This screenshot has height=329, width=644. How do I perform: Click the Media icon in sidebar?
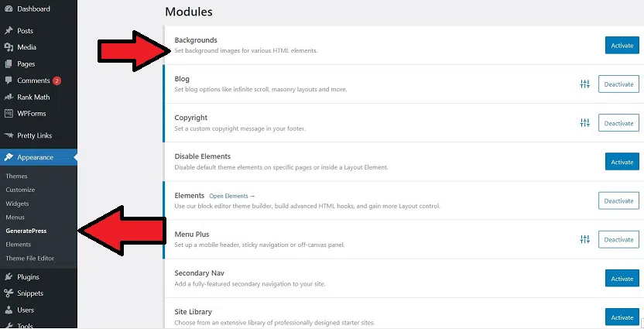(9, 47)
